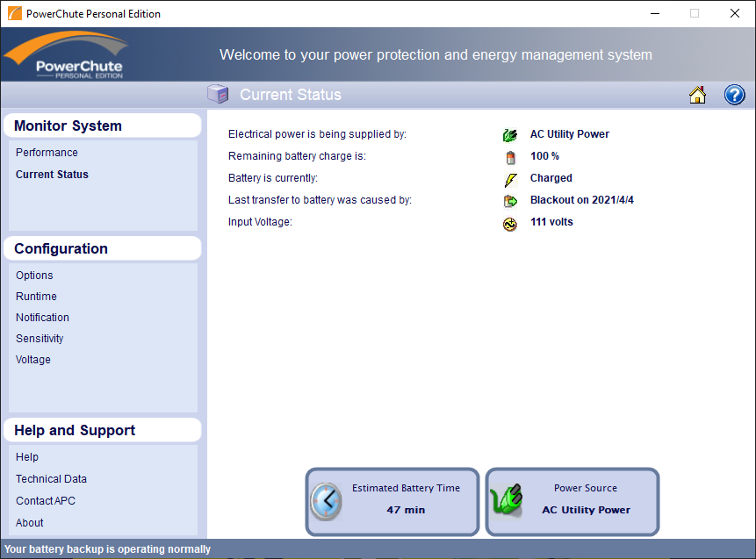Click the Power Source panel
The height and width of the screenshot is (559, 756).
(572, 502)
